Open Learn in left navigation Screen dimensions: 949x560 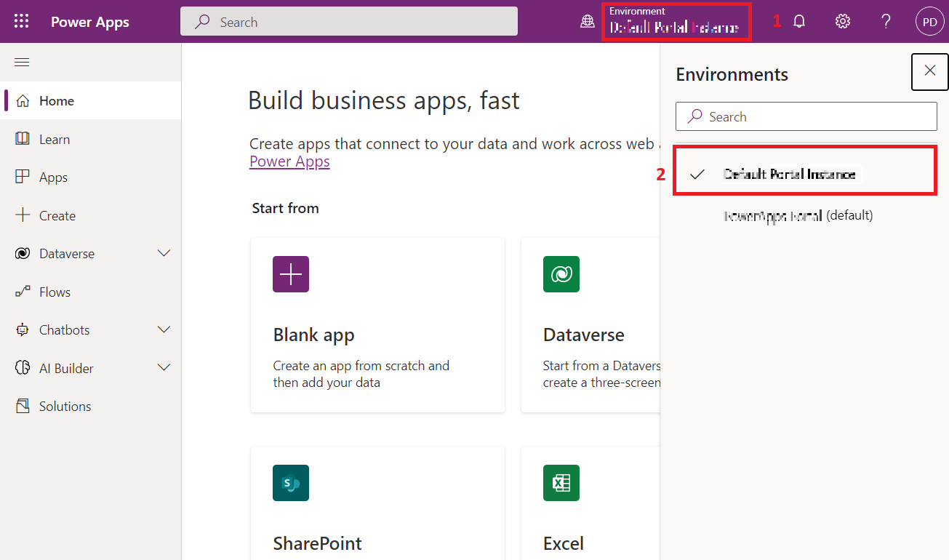91,140
